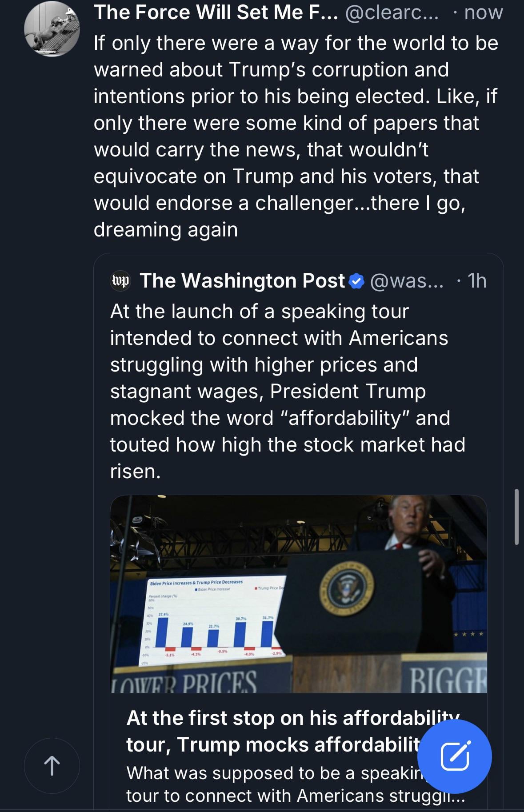The image size is (524, 812).
Task: Open the poster's profile avatar
Action: (52, 28)
